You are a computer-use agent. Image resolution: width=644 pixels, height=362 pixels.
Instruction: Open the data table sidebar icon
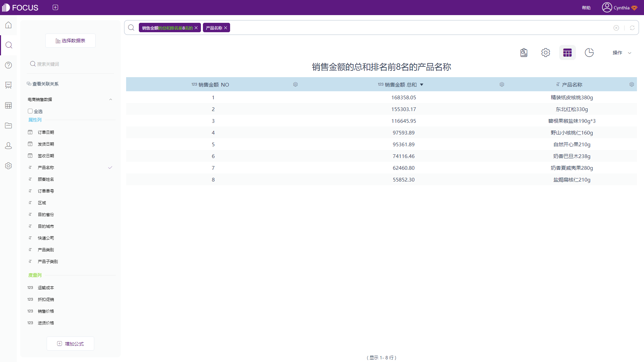pos(8,105)
